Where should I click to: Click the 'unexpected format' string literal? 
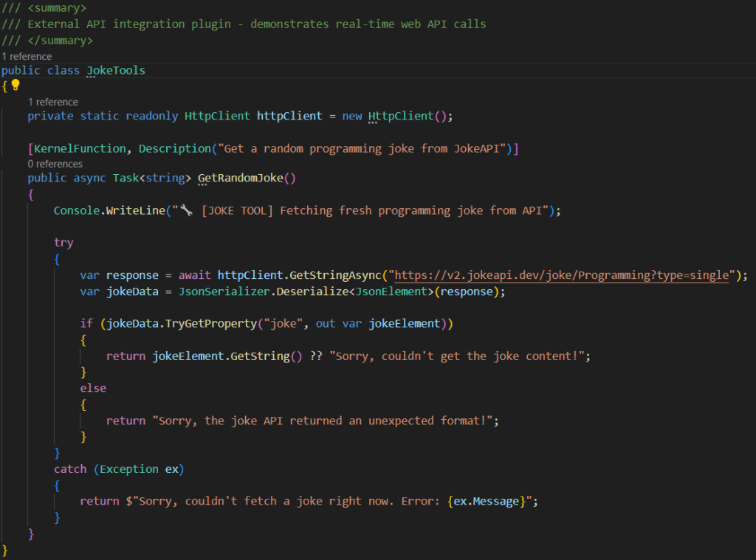pos(326,421)
